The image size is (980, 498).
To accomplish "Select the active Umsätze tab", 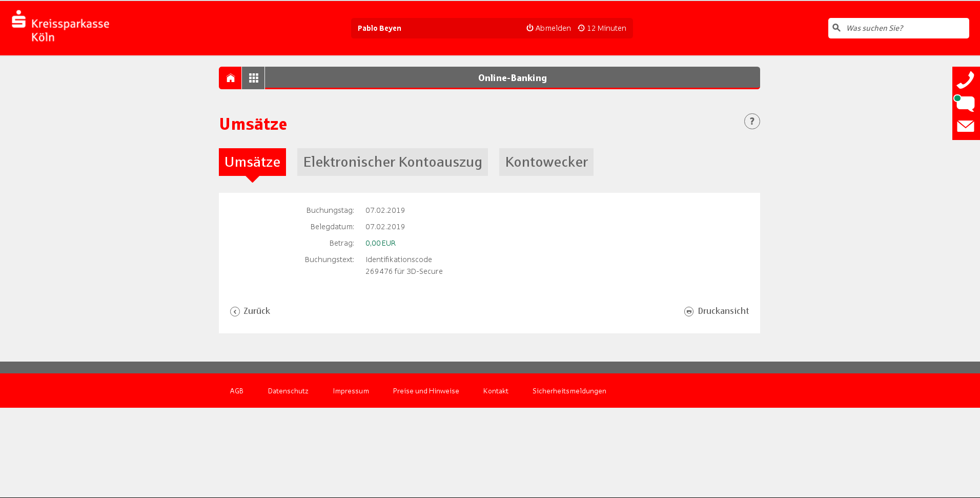I will coord(252,162).
